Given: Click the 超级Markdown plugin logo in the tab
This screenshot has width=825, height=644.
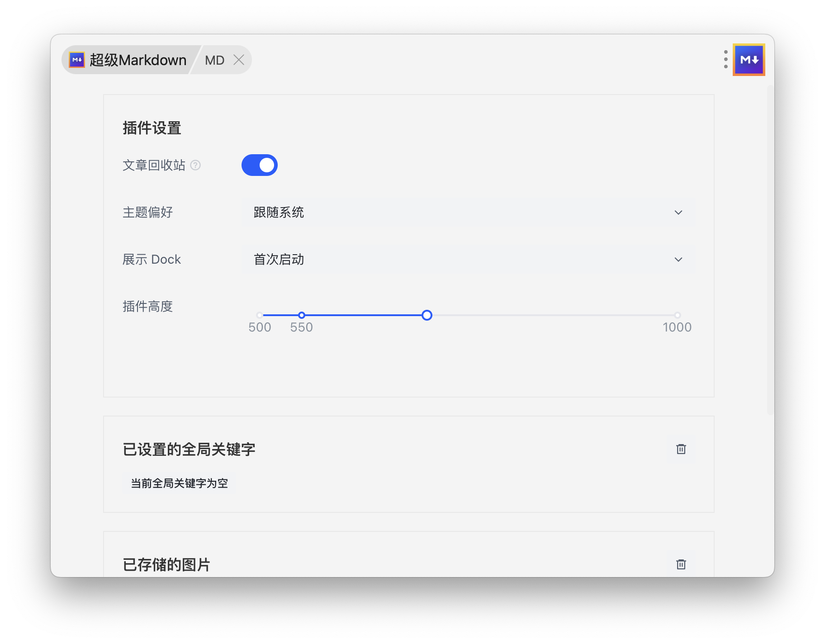Looking at the screenshot, I should 76,60.
